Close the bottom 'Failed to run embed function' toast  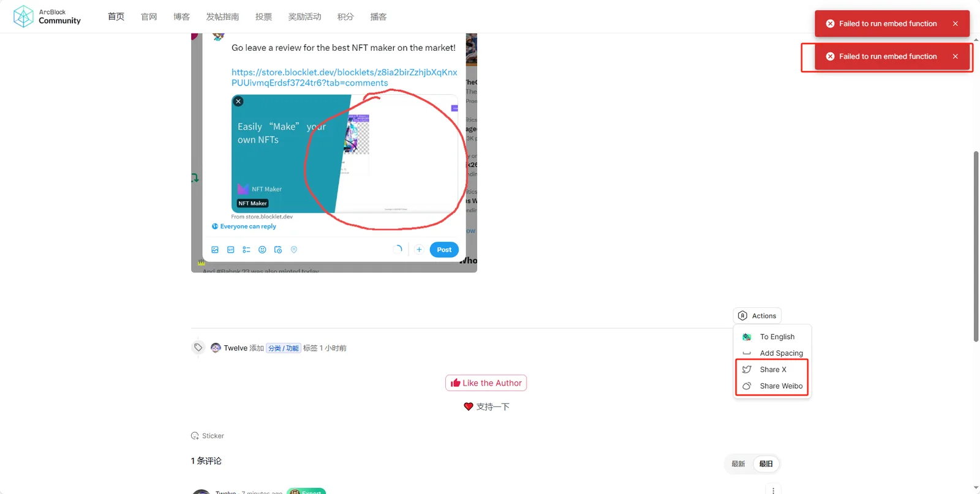click(955, 56)
